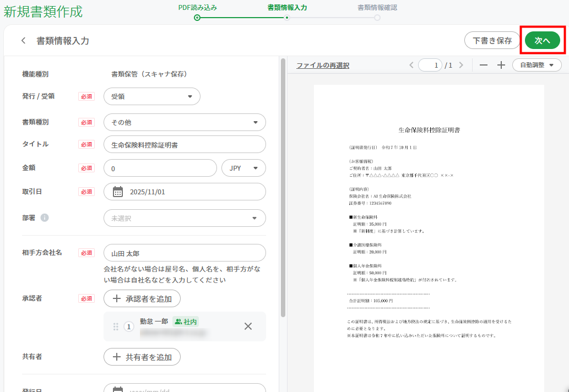Click the PDF読み込み step

(197, 11)
